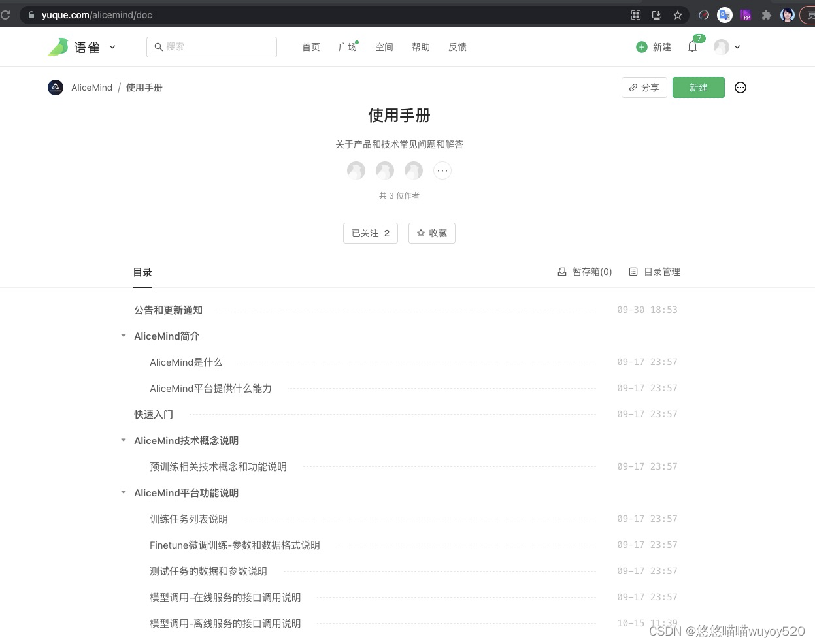Click timestamp 09-30 18:53
This screenshot has width=815, height=644.
point(647,310)
